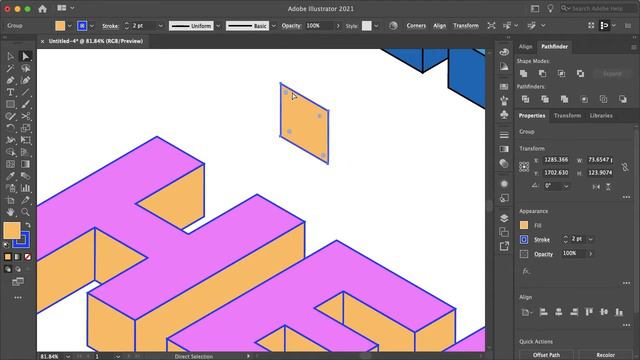Open stroke weight dropdown in control bar
Viewport: 640px width, 360px height.
[160, 26]
